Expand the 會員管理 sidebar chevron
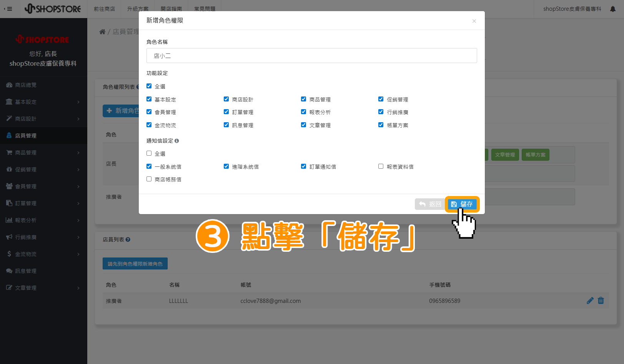 [x=78, y=186]
